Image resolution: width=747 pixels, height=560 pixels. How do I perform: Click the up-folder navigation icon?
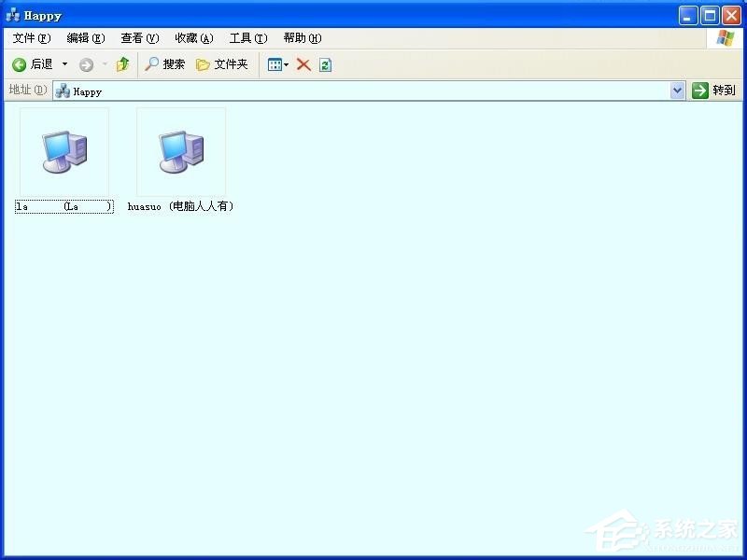pyautogui.click(x=123, y=64)
